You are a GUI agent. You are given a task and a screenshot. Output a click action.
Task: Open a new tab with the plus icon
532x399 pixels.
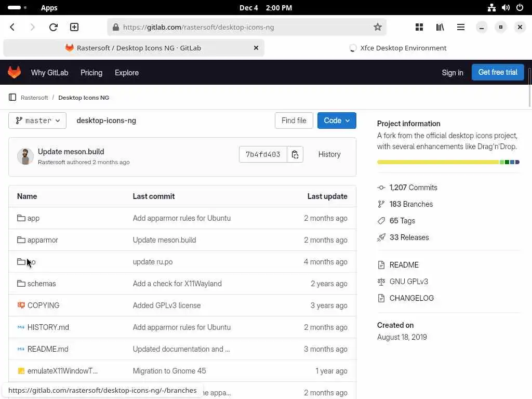tap(74, 27)
